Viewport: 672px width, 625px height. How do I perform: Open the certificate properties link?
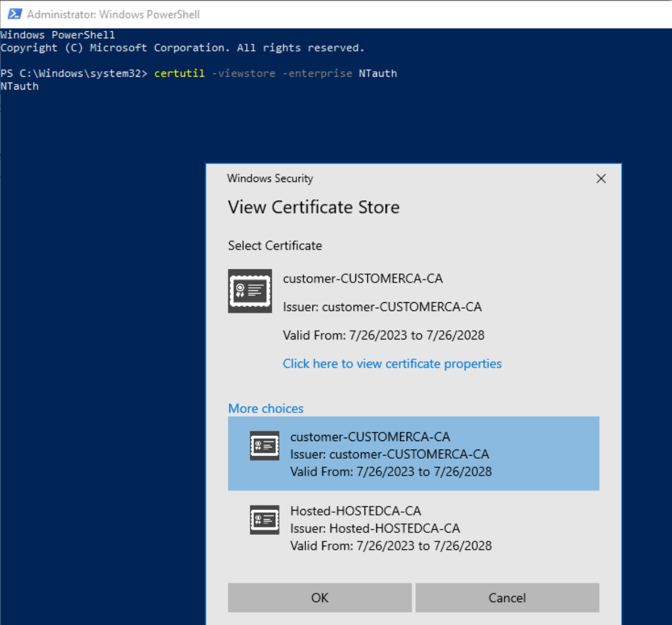392,364
